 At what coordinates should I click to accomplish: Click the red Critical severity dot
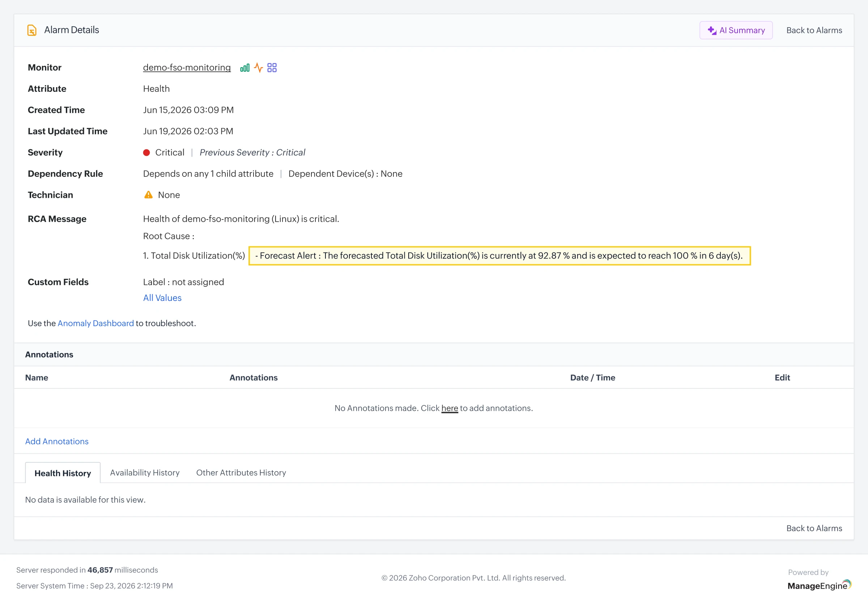click(x=146, y=153)
